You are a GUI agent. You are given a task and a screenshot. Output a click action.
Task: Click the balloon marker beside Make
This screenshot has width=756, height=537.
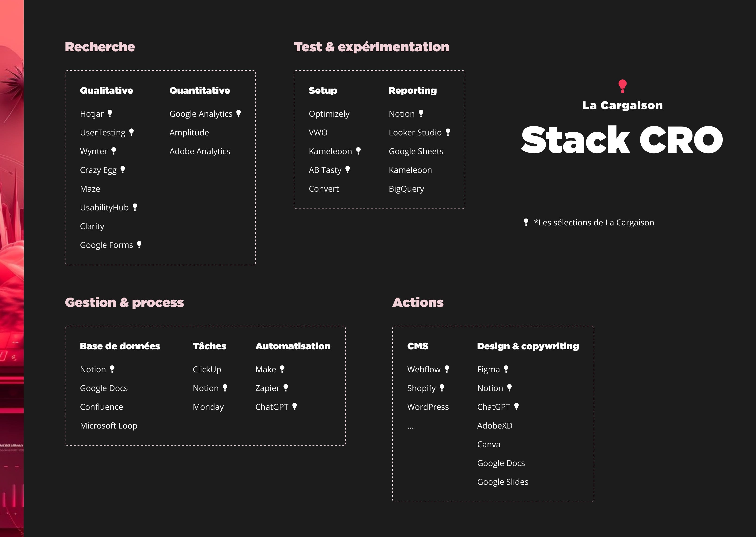(282, 369)
